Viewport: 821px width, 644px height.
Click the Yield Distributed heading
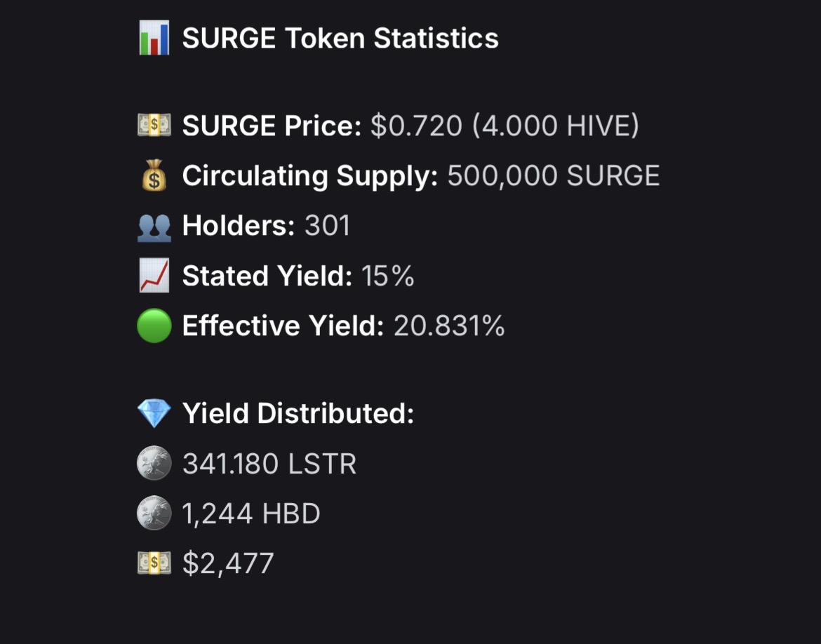coord(298,414)
